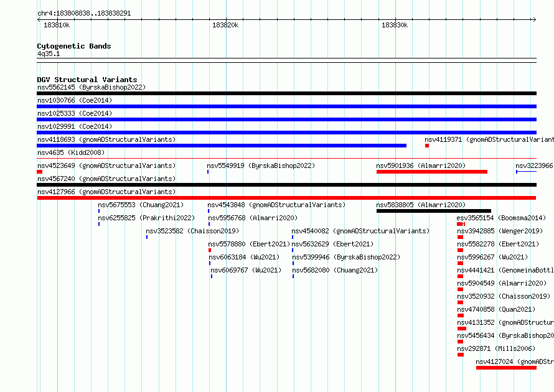
Task: Select nsv5675553 (Chuang2021) label
Action: pos(141,205)
